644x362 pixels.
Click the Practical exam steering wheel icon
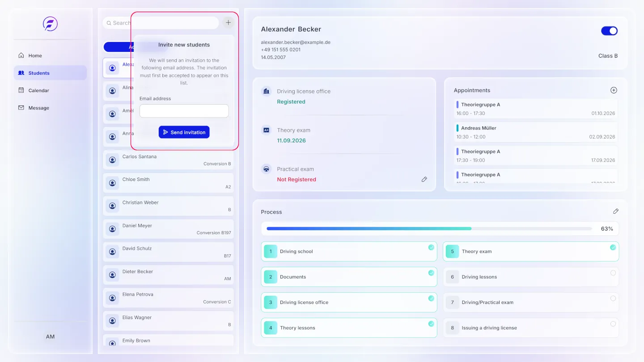tap(266, 169)
